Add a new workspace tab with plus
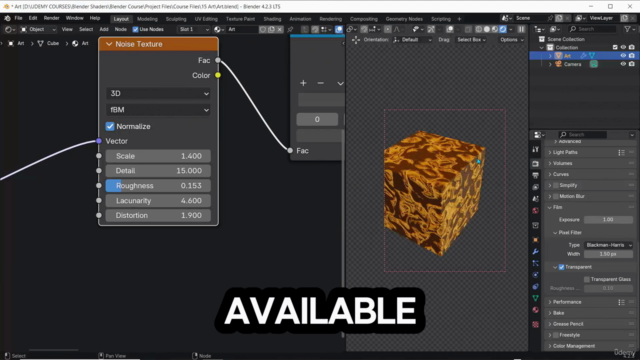This screenshot has height=360, width=640. [459, 19]
